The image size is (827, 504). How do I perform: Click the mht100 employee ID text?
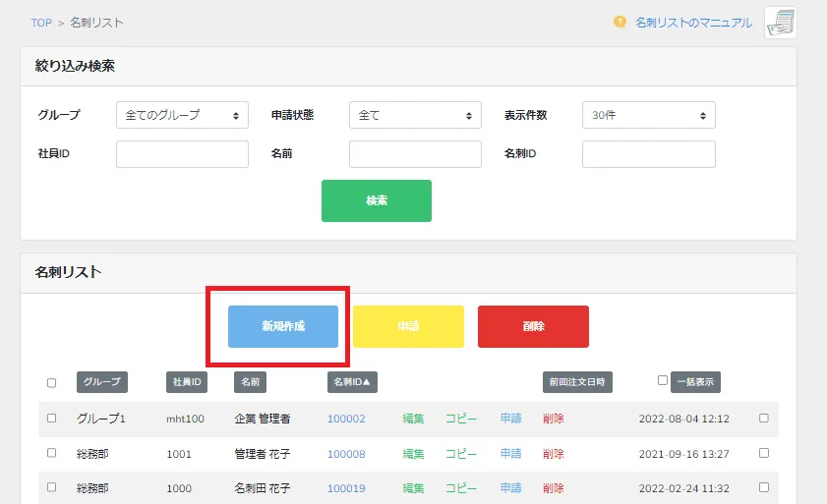(185, 420)
